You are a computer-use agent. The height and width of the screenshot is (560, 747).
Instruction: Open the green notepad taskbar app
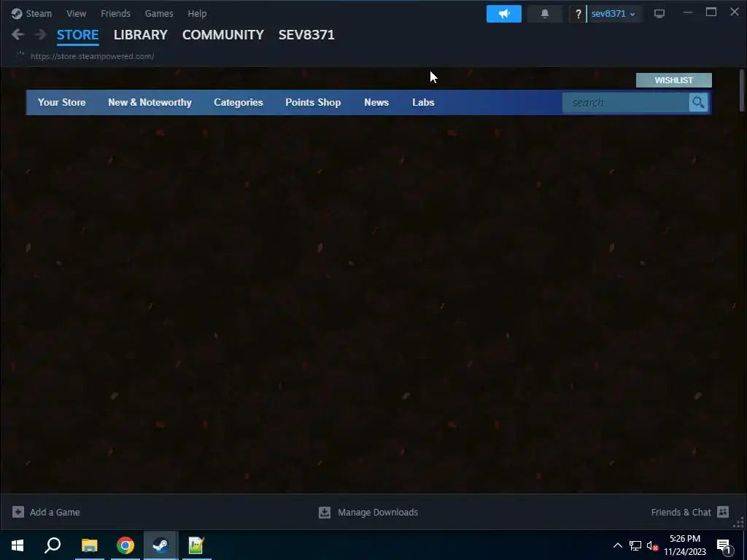196,545
